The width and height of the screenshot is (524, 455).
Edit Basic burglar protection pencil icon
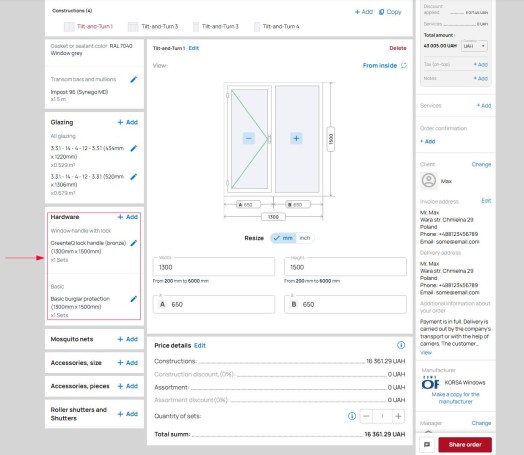tap(133, 299)
